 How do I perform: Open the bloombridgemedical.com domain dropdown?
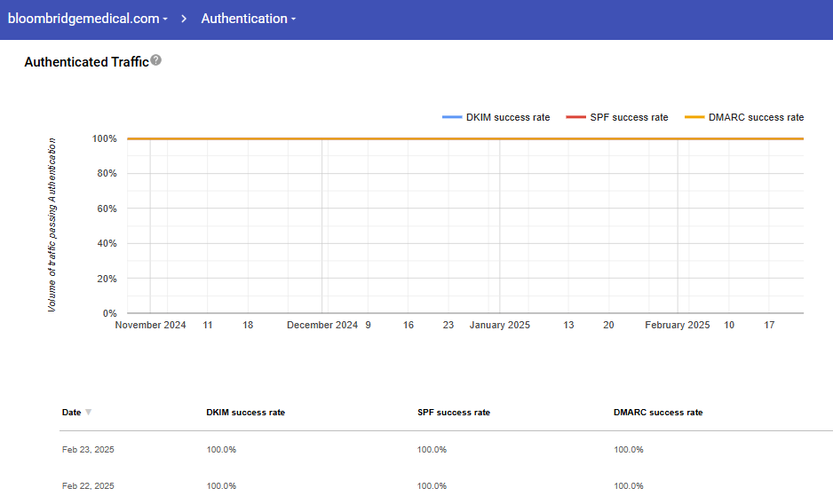pyautogui.click(x=87, y=19)
